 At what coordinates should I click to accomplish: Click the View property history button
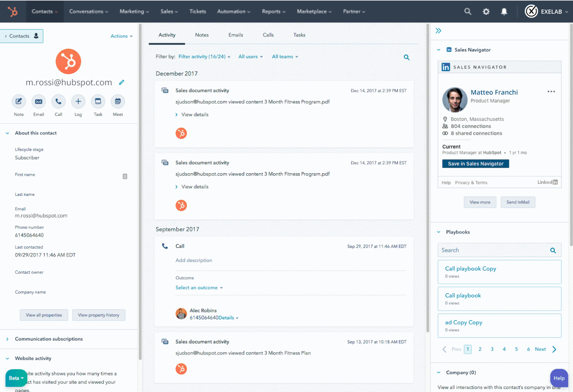[98, 315]
